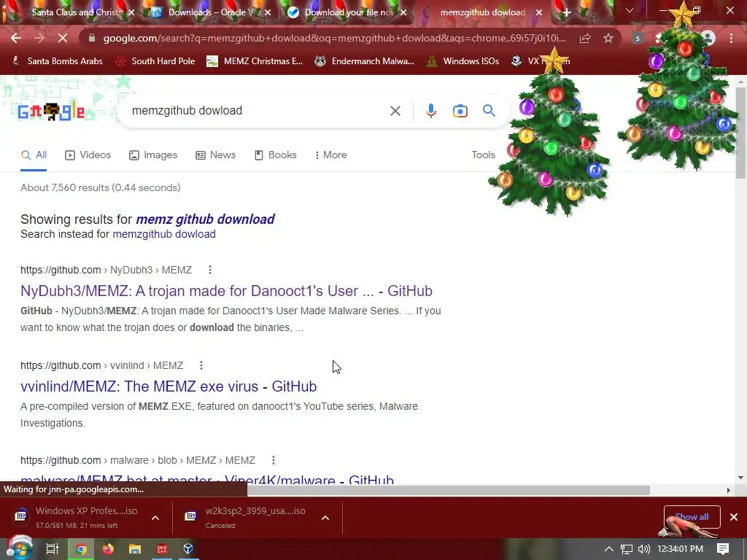
Task: Open the Windows ISOs bookmark
Action: pyautogui.click(x=462, y=61)
